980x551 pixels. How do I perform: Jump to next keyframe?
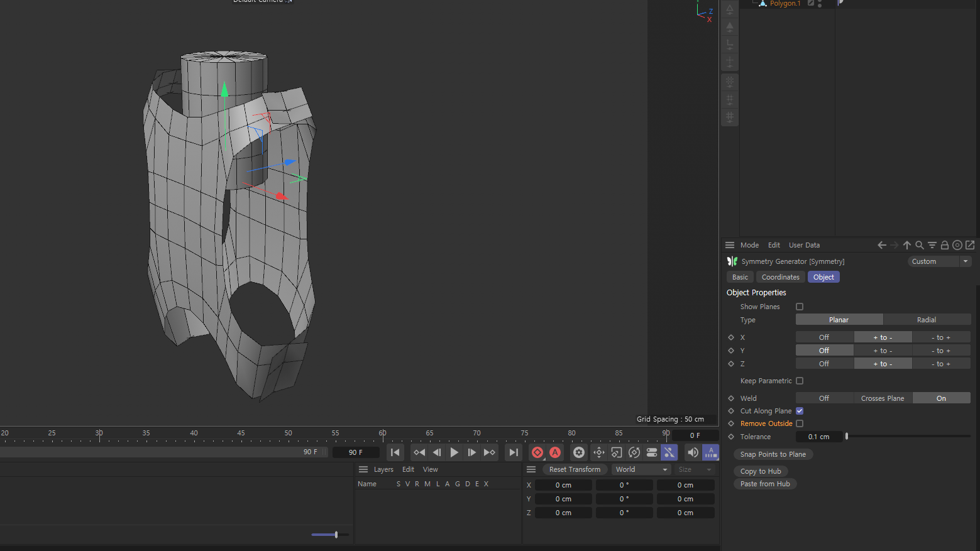click(490, 452)
